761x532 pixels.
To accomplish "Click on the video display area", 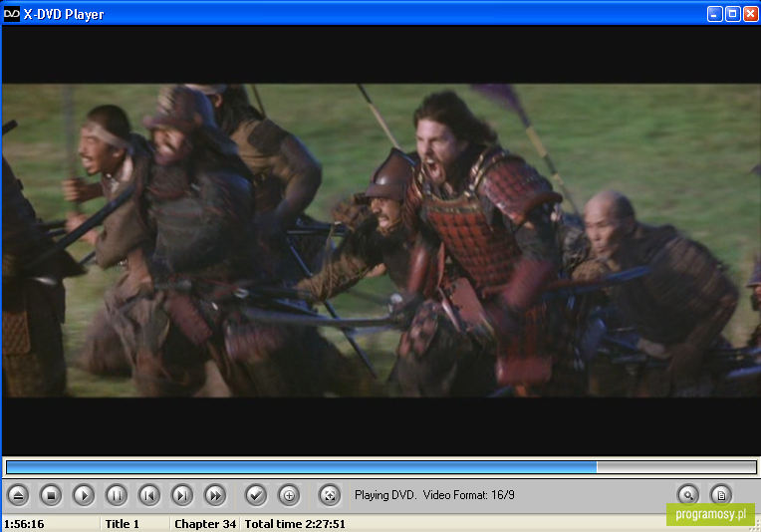I will point(380,241).
